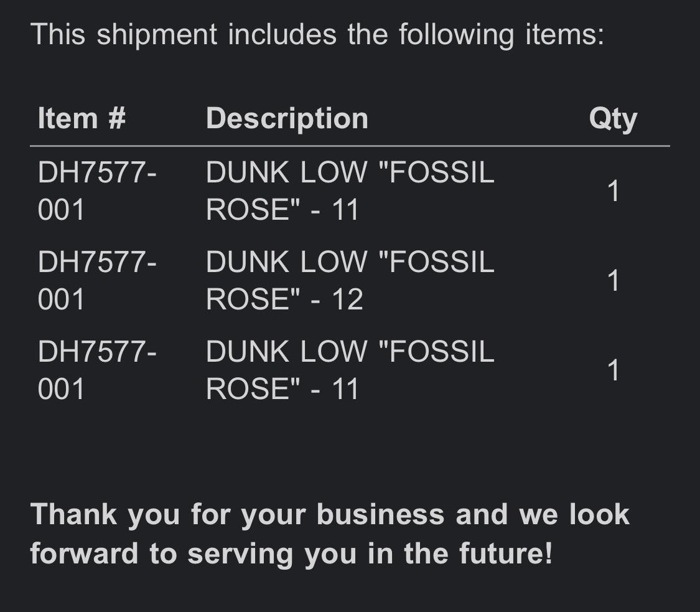Viewport: 700px width, 612px height.
Task: Click the quantity value in the first row
Action: [x=614, y=191]
